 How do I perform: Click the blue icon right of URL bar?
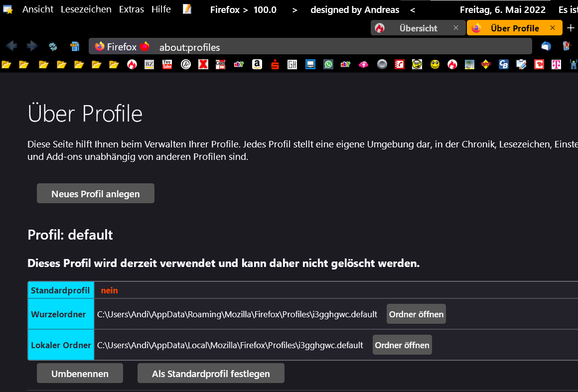point(546,46)
